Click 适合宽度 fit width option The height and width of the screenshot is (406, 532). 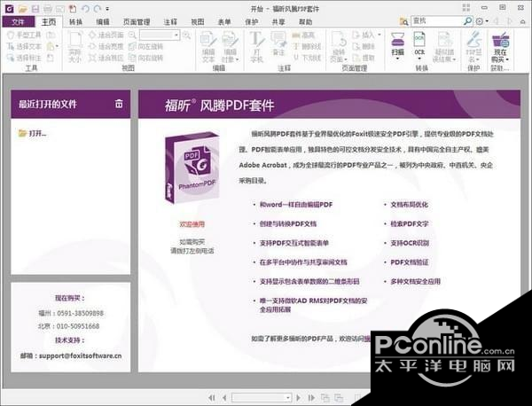tap(106, 46)
